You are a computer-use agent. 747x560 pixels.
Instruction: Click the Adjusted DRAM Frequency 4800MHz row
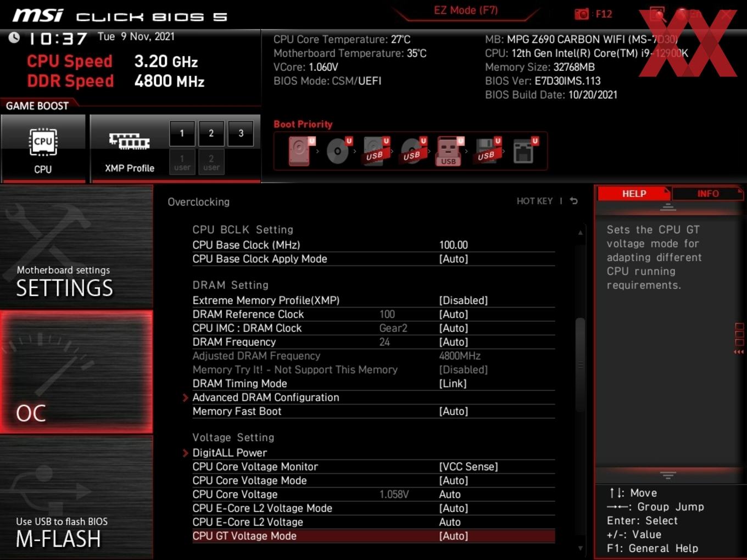tap(374, 356)
